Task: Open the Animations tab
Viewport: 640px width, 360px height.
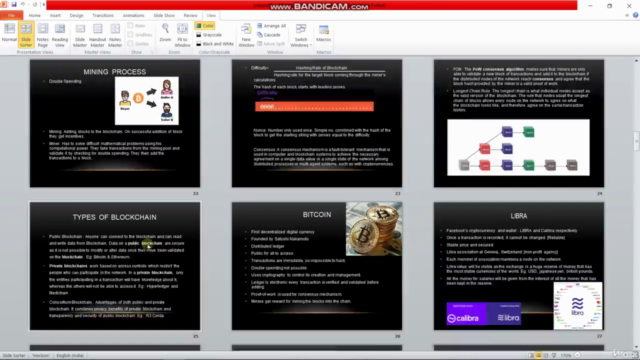Action: 133,16
